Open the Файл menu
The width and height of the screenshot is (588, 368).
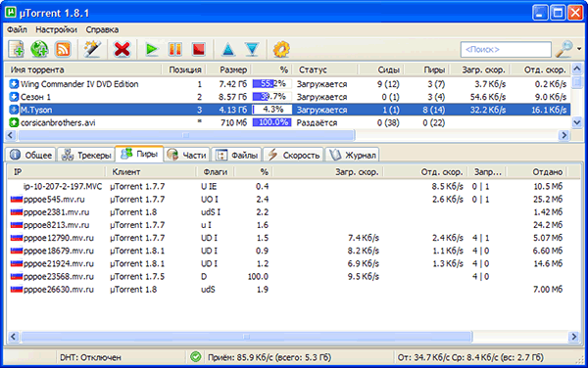(17, 29)
